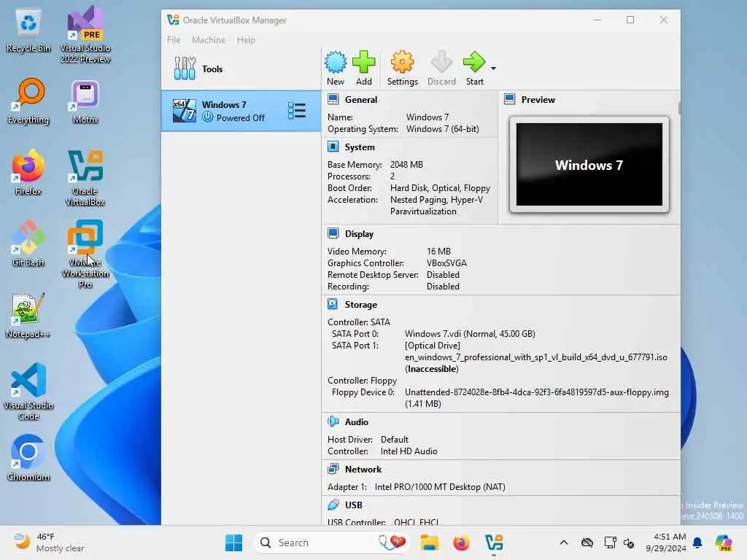Open the Machine menu

209,40
